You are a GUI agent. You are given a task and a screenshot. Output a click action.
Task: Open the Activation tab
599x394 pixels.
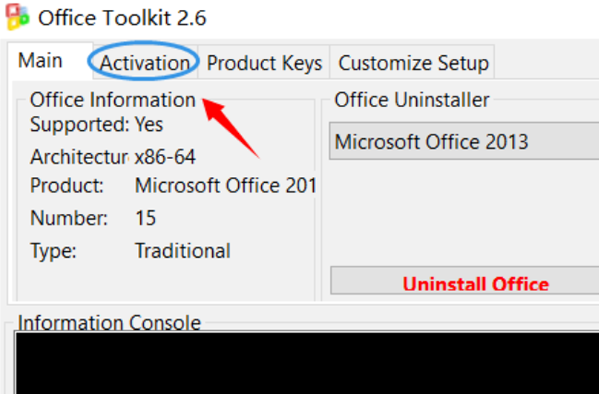coord(145,63)
